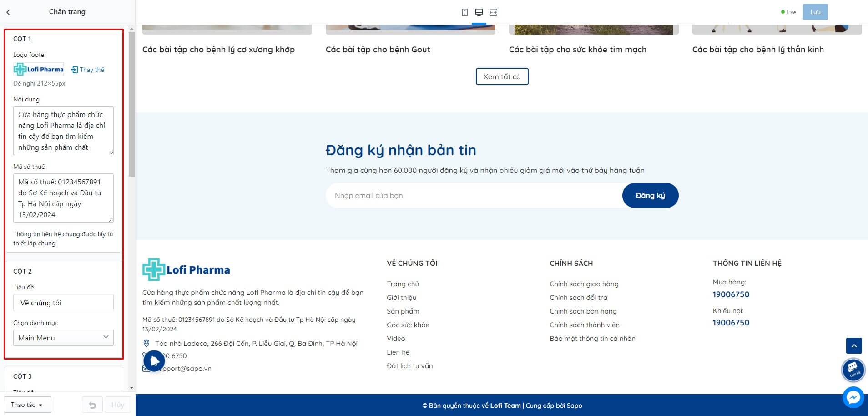The image size is (868, 416).
Task: Open Bảo mật thông tin cá nhân link
Action: pyautogui.click(x=593, y=339)
